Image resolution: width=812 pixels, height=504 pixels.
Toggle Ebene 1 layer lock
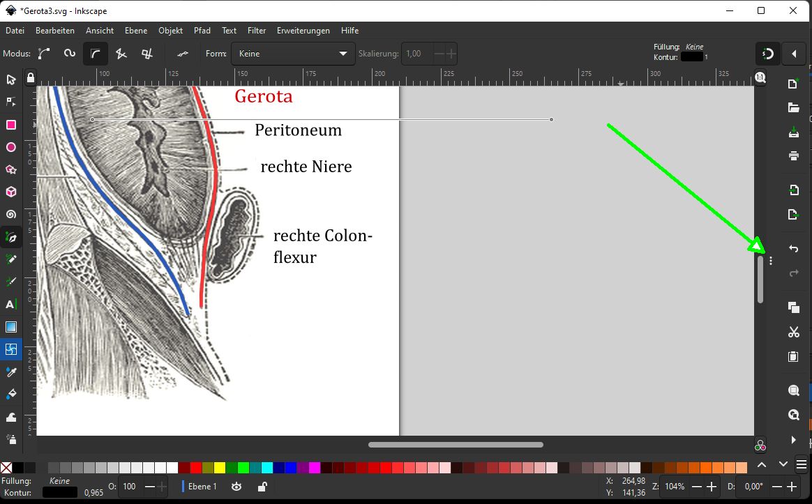(262, 487)
